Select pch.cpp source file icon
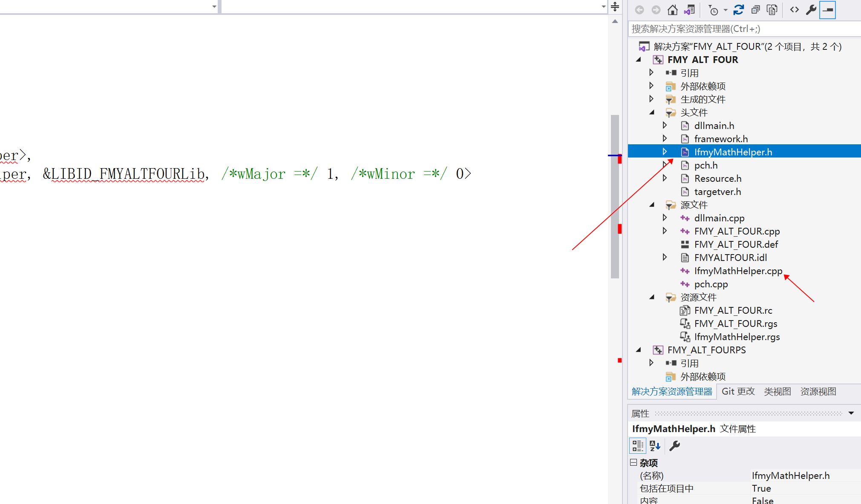Image resolution: width=861 pixels, height=504 pixels. (685, 284)
